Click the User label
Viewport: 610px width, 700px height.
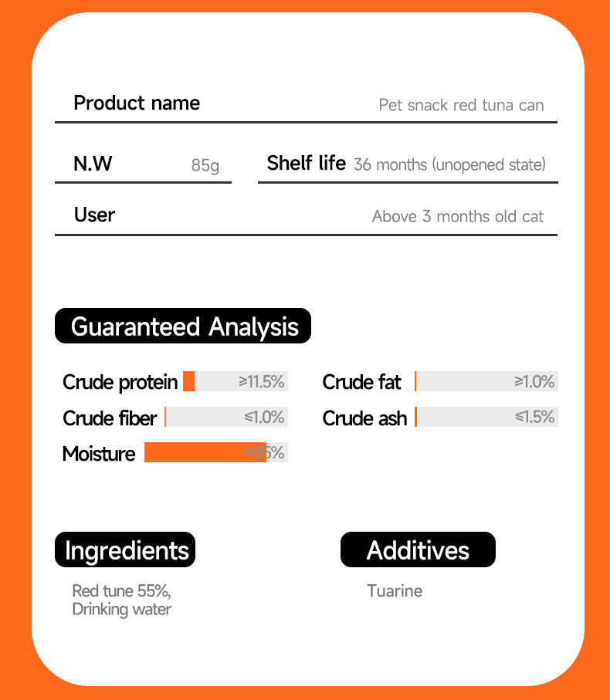click(x=95, y=215)
